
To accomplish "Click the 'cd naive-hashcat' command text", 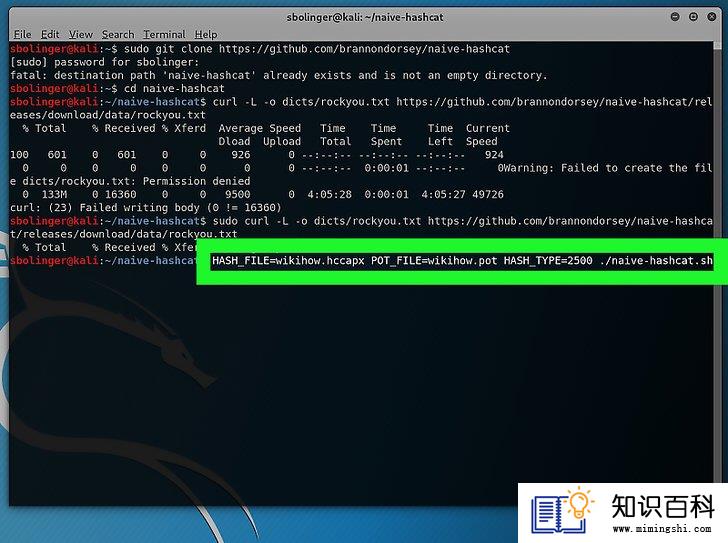I will click(x=174, y=88).
